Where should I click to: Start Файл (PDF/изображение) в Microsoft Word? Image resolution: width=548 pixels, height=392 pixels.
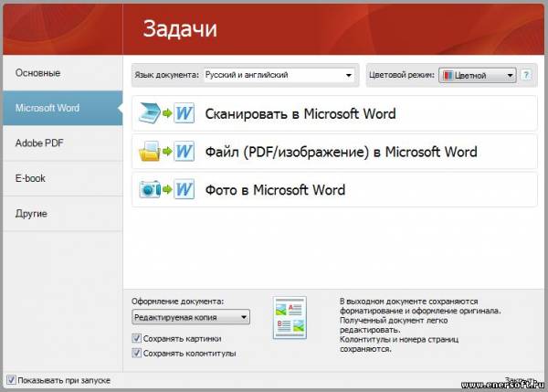(334, 152)
